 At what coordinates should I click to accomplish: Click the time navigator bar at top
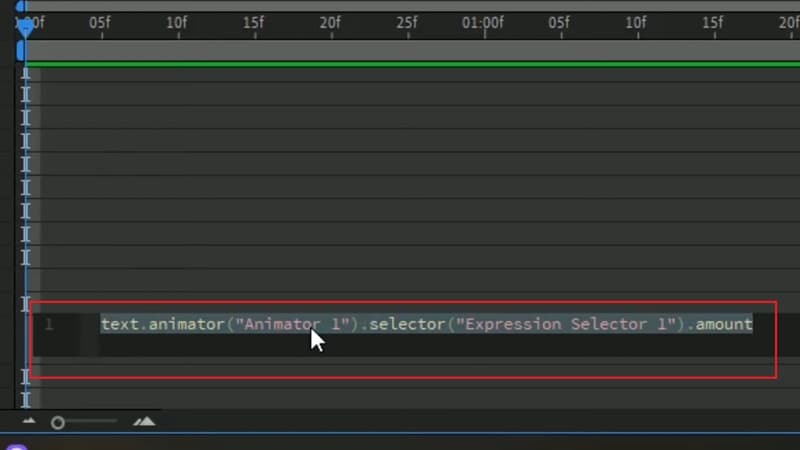(x=413, y=6)
